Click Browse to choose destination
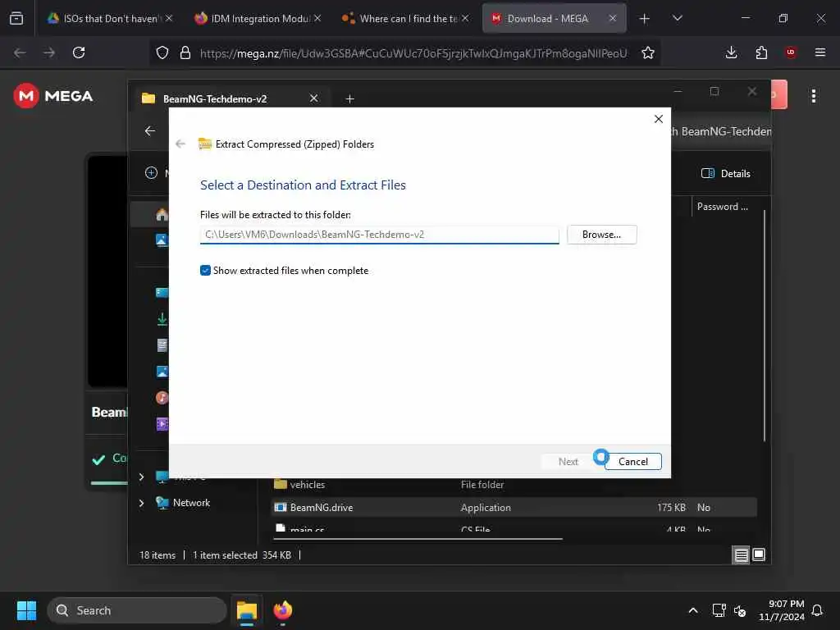 click(x=601, y=235)
